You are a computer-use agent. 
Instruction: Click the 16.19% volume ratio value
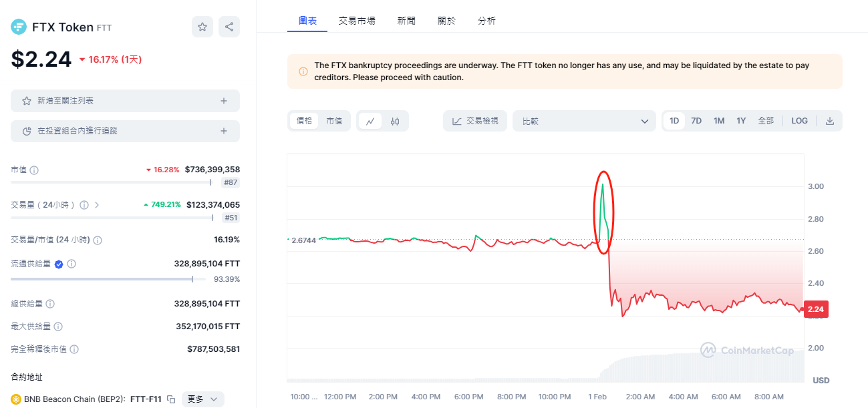(227, 239)
